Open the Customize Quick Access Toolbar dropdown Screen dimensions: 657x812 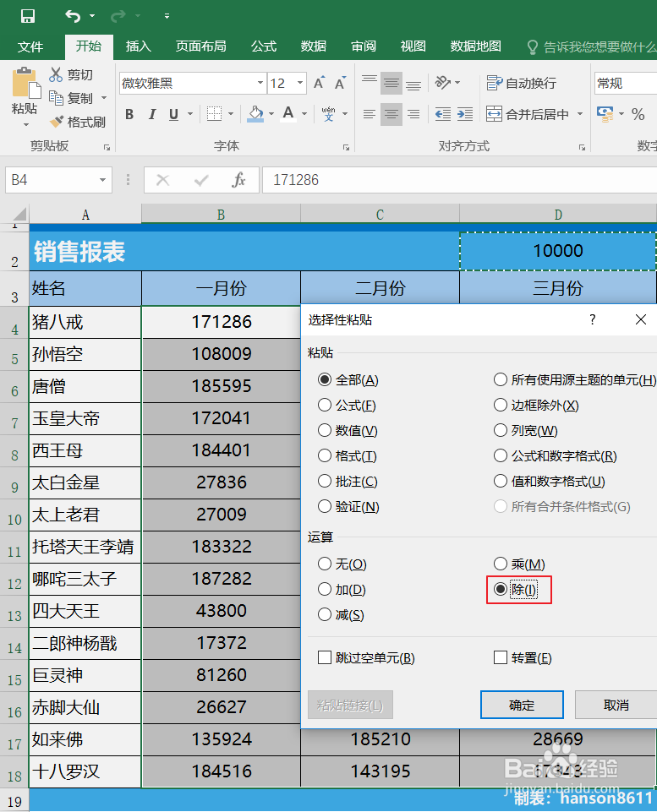tap(167, 16)
